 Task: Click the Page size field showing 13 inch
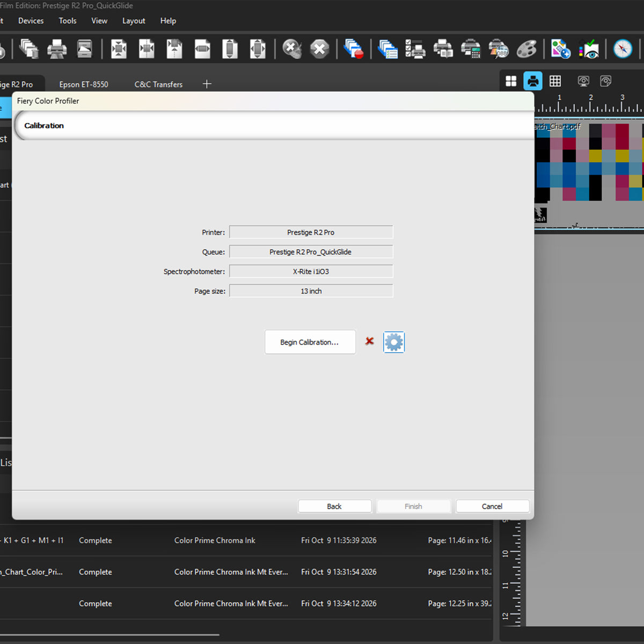tap(311, 291)
